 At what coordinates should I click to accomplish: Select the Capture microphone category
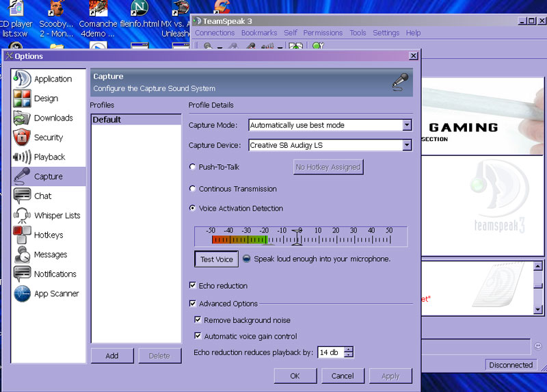[x=49, y=177]
